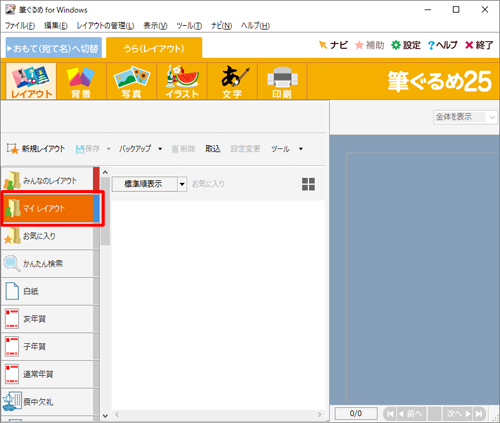Open the バックアップ menu

[x=140, y=149]
